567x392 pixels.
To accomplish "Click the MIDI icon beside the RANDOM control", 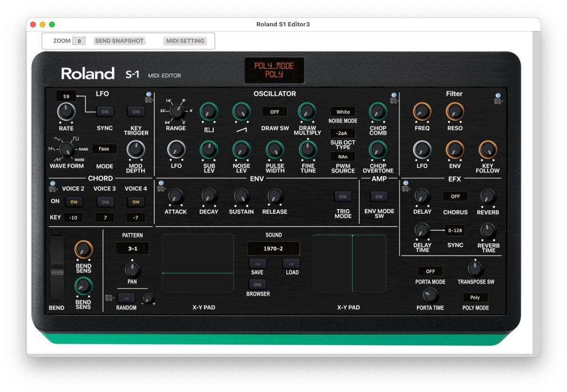I will [110, 297].
